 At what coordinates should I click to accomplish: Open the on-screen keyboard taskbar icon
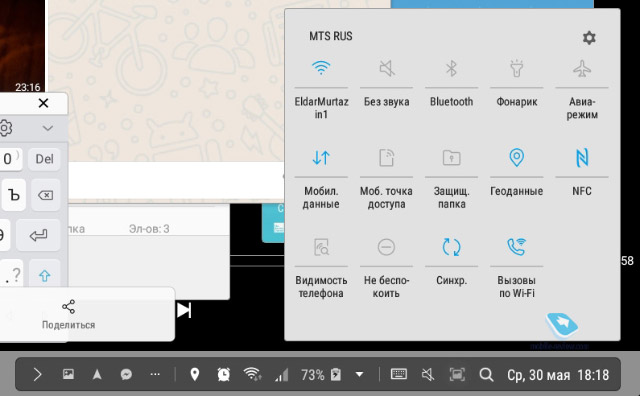pyautogui.click(x=399, y=374)
